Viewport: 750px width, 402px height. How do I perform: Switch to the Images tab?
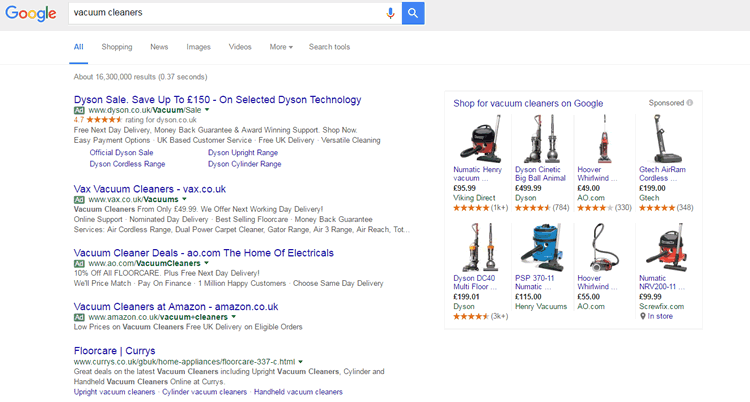198,47
